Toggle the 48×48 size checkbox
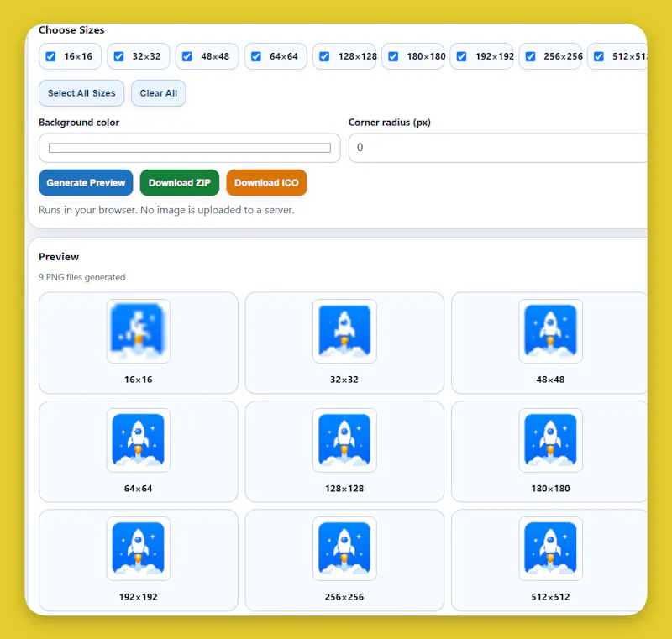 coord(187,56)
